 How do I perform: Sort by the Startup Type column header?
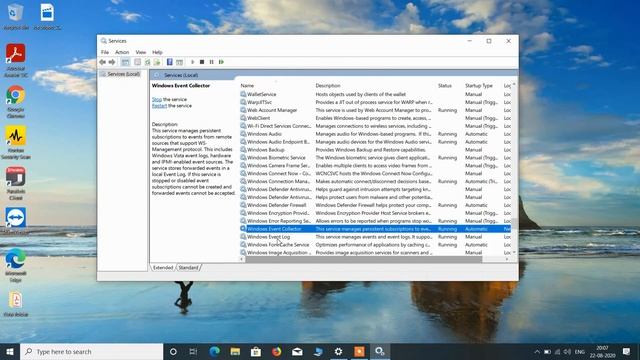click(479, 86)
